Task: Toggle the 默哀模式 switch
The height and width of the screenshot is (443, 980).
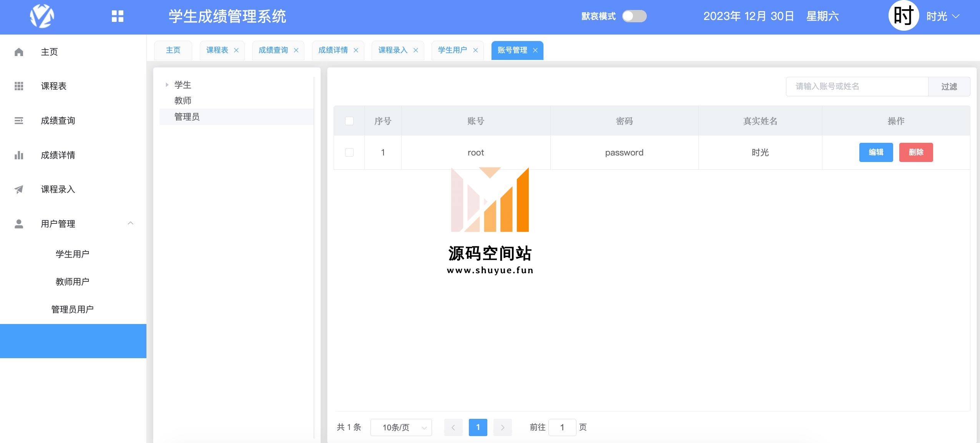Action: point(634,16)
